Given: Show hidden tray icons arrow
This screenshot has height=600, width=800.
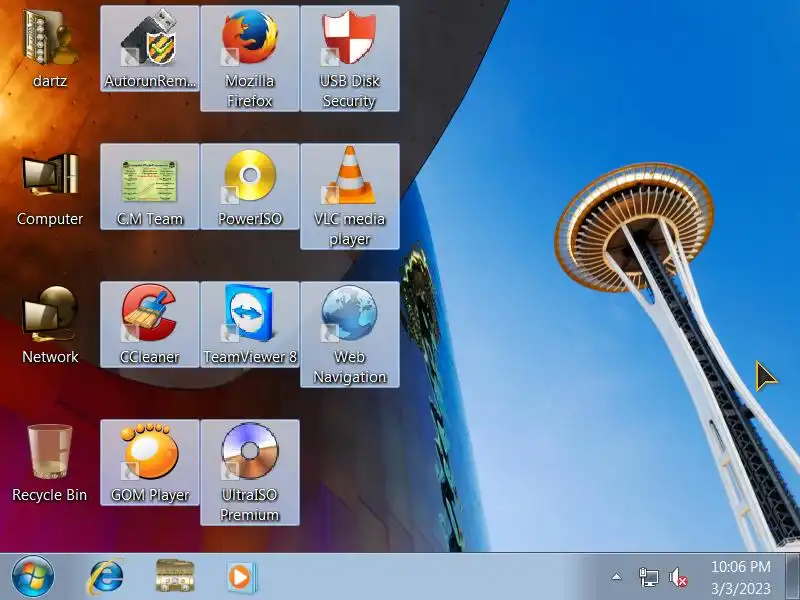Looking at the screenshot, I should pyautogui.click(x=616, y=577).
